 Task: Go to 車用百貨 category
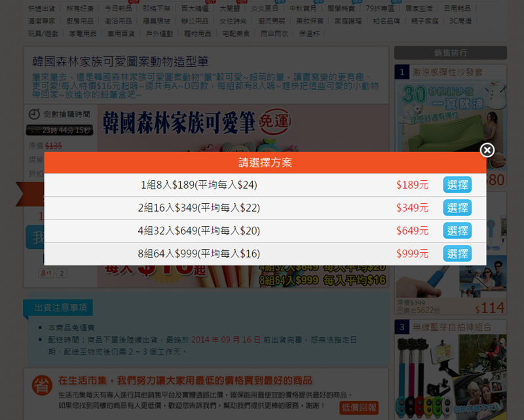pos(121,34)
